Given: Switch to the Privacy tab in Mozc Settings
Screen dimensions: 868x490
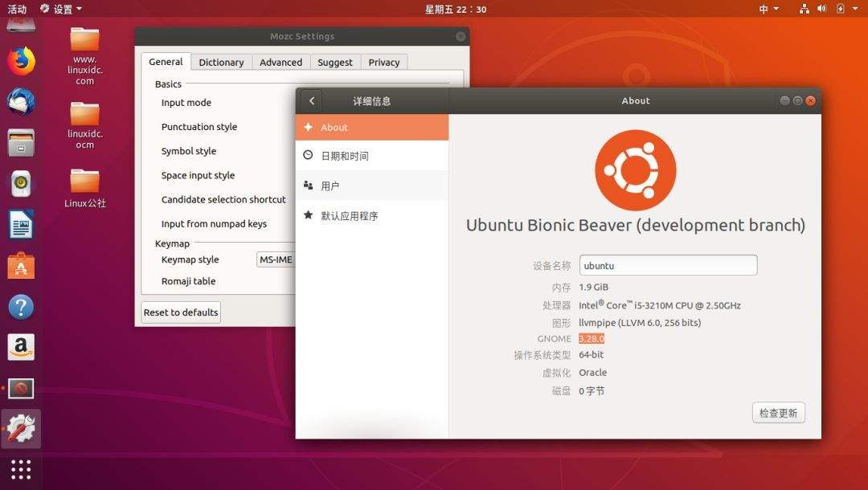Looking at the screenshot, I should coord(384,62).
